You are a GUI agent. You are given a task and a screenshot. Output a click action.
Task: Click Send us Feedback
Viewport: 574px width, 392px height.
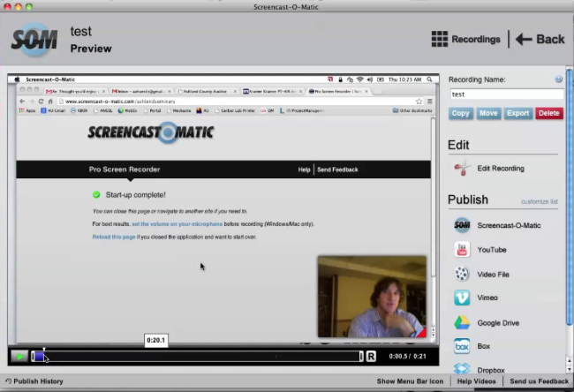click(539, 381)
